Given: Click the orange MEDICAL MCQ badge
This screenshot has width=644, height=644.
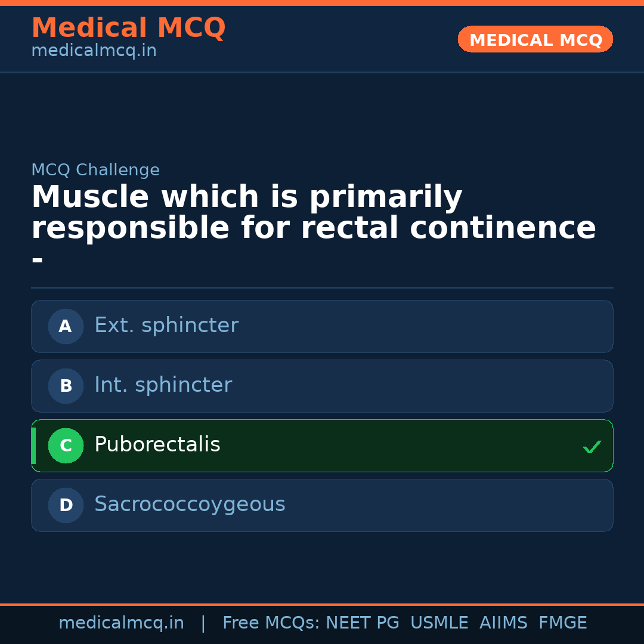Looking at the screenshot, I should click(535, 39).
